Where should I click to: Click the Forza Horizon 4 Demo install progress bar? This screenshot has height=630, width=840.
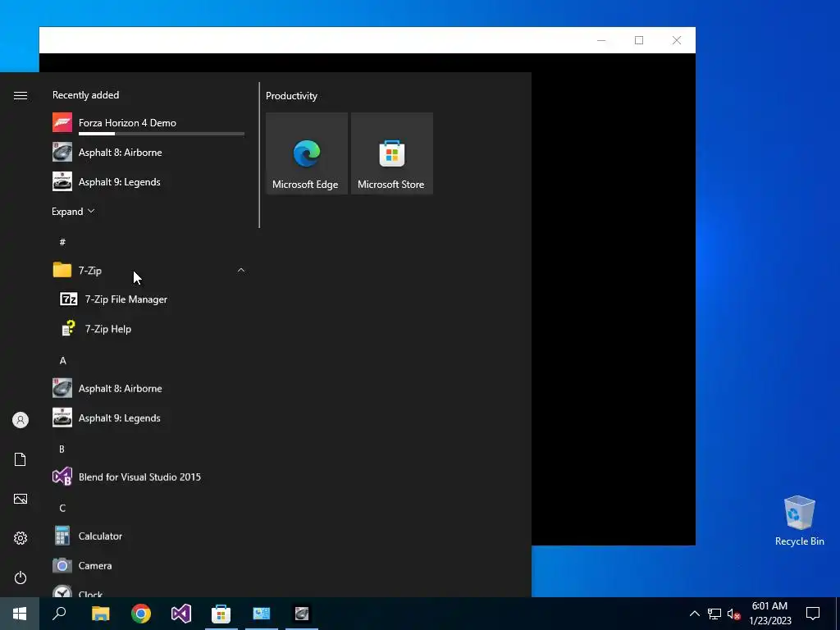coord(162,134)
